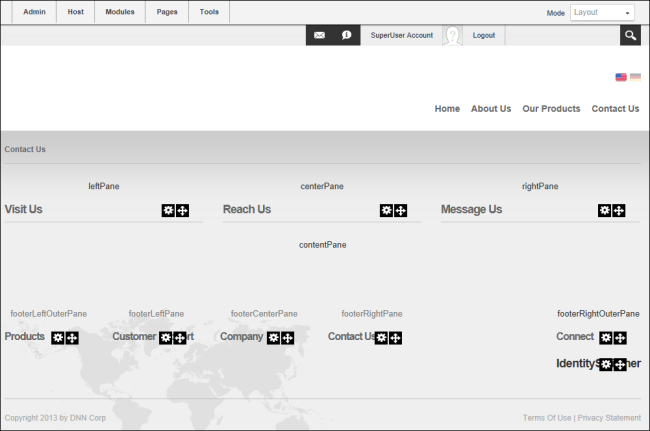
Task: Open settings gear for Connect module
Action: pyautogui.click(x=606, y=338)
